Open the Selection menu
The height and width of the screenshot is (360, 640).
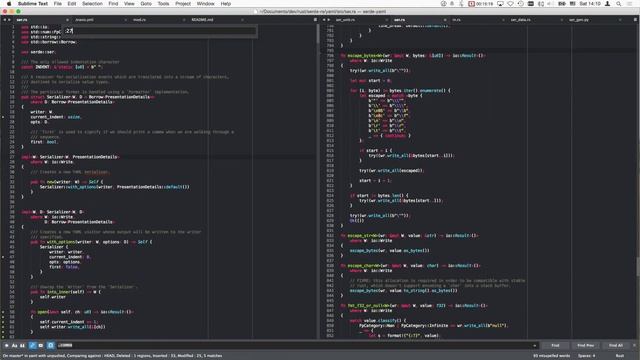coord(92,4)
